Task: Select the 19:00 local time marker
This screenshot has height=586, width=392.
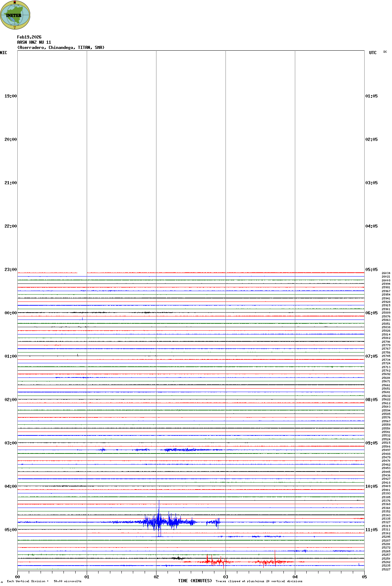Action: 10,96
